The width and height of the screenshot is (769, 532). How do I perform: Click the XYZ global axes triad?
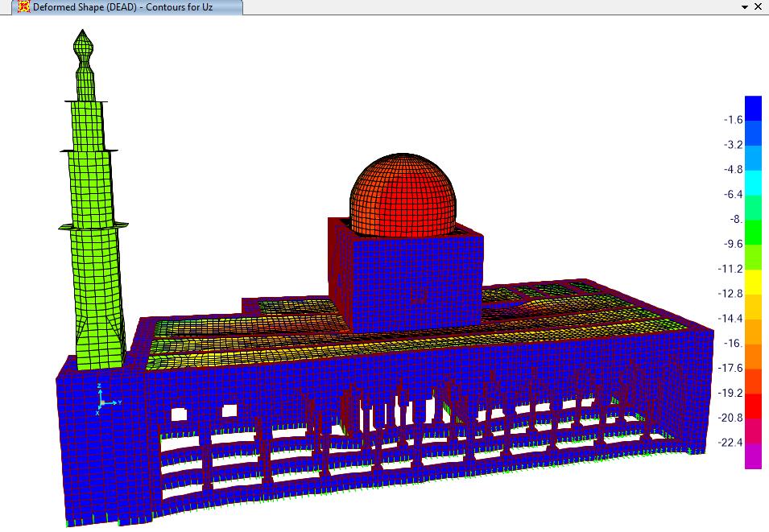click(103, 398)
